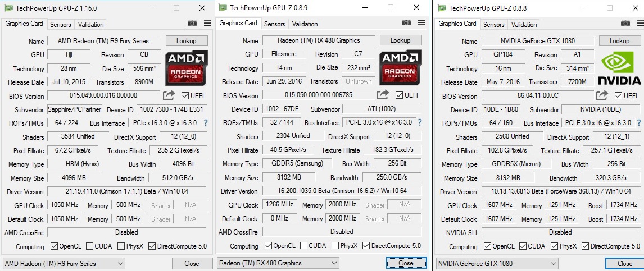The image size is (644, 271).
Task: Toggle UEFI checkbox in GTX 1080 window
Action: [x=619, y=95]
